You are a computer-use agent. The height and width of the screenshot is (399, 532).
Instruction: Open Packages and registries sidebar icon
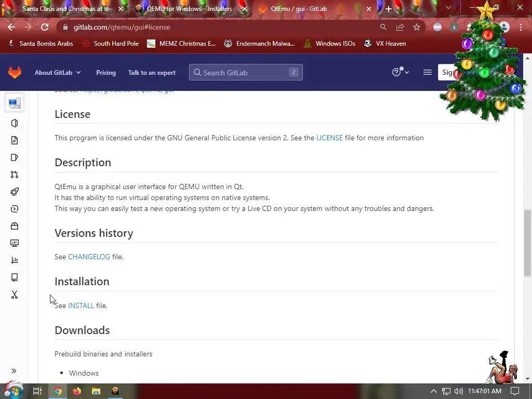(x=14, y=226)
